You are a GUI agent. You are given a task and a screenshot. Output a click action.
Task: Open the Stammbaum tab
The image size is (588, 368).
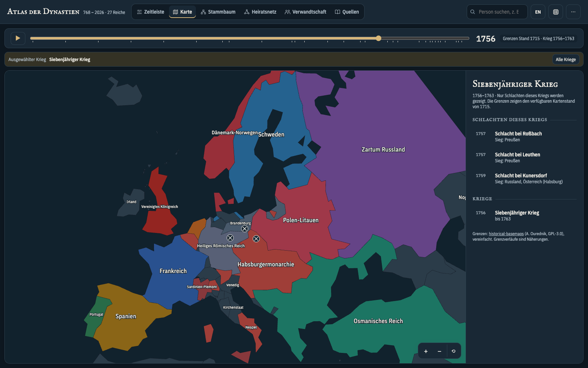point(218,12)
